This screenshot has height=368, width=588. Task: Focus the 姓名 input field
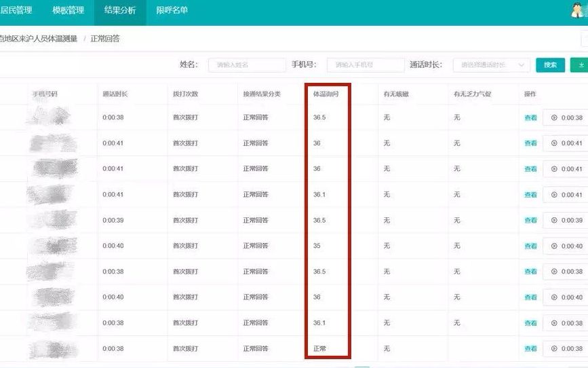click(246, 65)
